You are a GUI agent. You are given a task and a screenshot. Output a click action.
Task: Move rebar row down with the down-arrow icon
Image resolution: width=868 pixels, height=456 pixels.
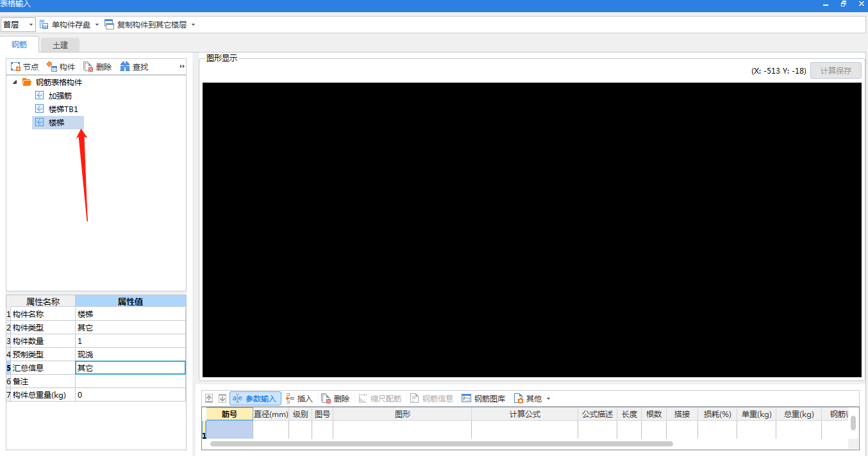click(x=222, y=398)
